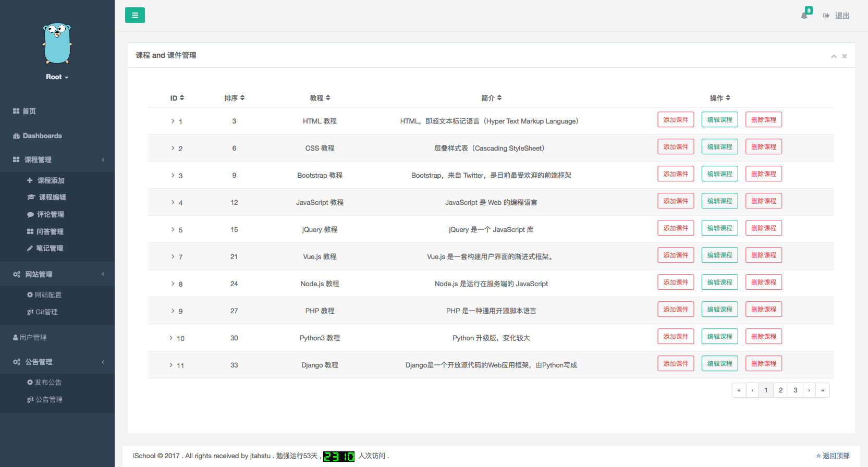The height and width of the screenshot is (467, 868).
Task: Go to the previous results page
Action: point(752,390)
